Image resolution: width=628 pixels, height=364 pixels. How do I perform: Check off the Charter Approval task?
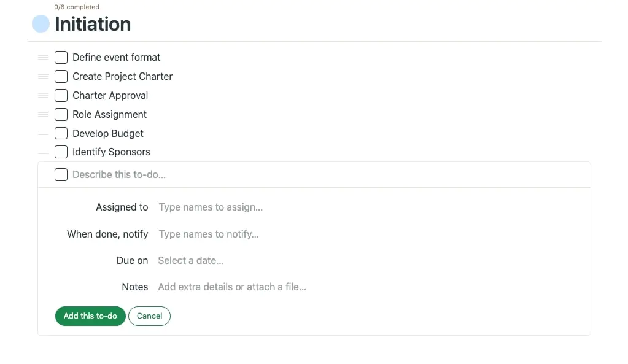[x=61, y=95]
